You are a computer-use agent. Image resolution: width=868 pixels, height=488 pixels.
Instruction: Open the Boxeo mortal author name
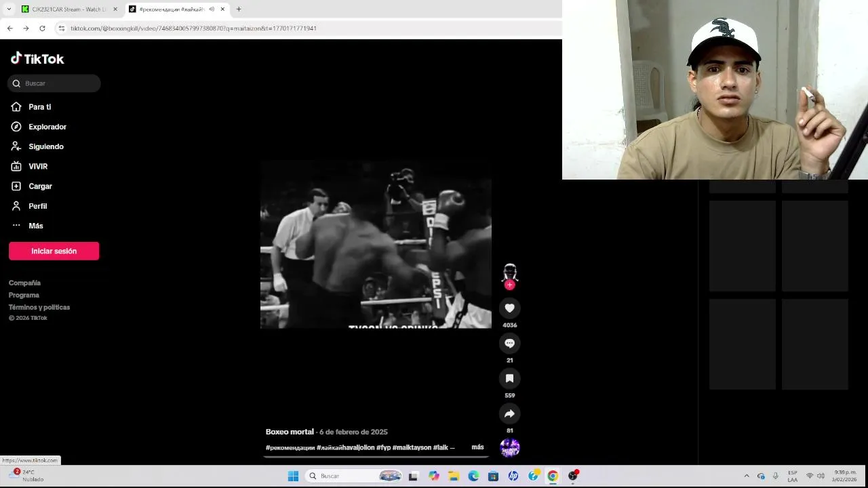290,432
